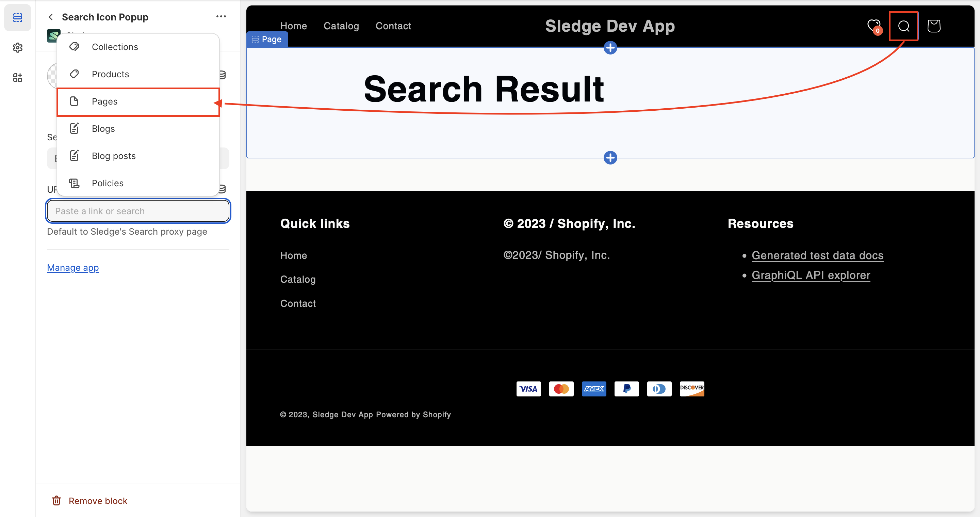The height and width of the screenshot is (517, 980).
Task: Click the Remove block button
Action: click(x=98, y=501)
